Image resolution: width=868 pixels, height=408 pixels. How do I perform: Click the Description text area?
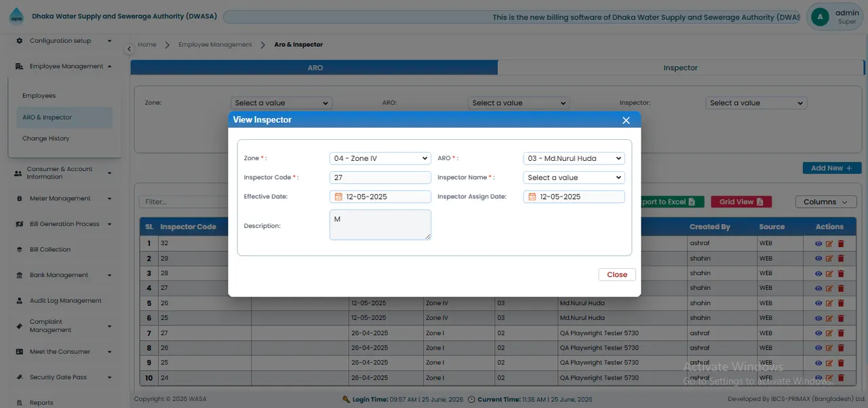pos(380,225)
